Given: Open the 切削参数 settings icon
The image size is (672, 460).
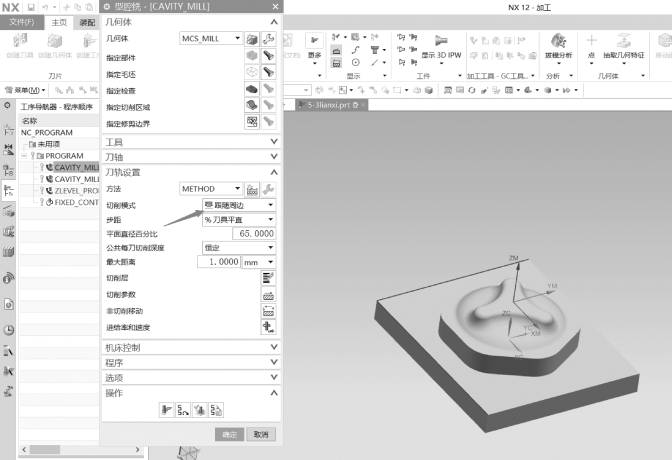Looking at the screenshot, I should point(268,294).
